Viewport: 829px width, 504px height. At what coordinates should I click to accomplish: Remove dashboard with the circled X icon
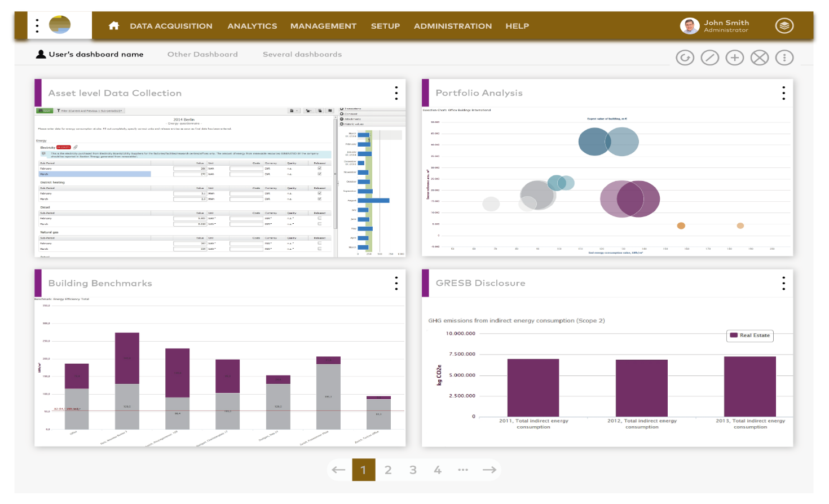coord(760,58)
